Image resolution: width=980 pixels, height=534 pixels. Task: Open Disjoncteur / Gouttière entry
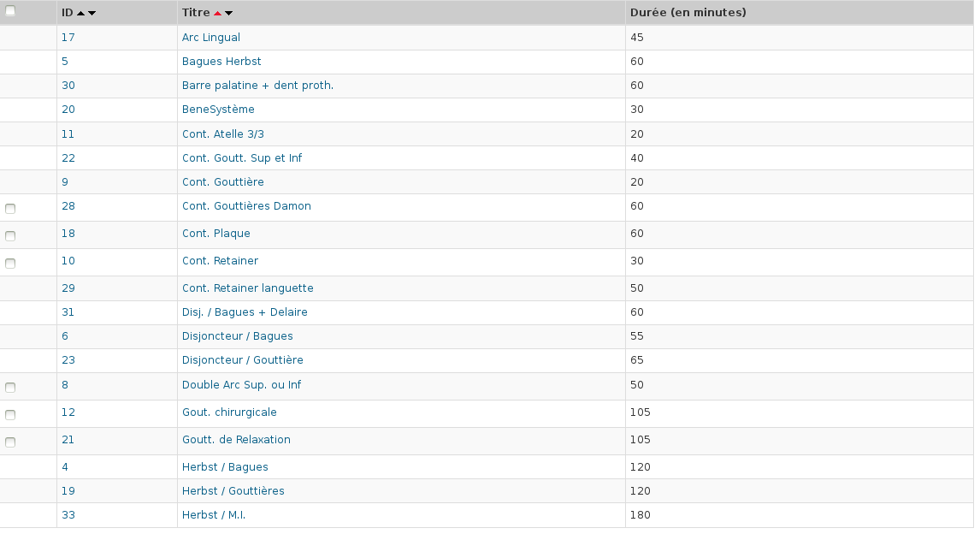click(242, 360)
